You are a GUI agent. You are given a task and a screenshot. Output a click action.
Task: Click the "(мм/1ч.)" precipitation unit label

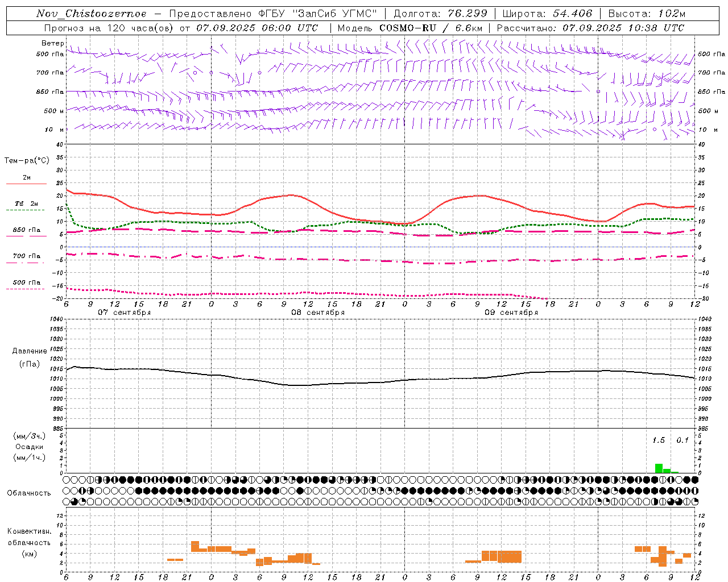30,458
